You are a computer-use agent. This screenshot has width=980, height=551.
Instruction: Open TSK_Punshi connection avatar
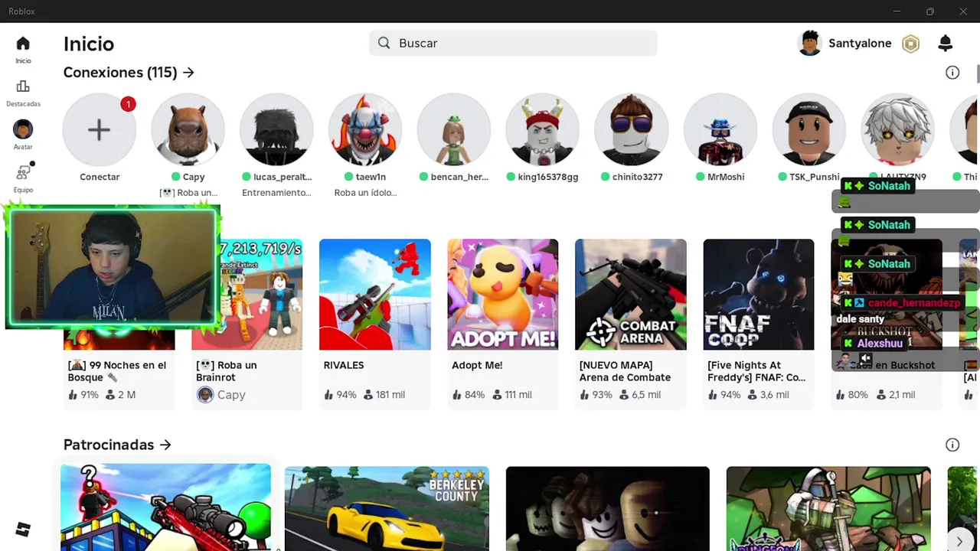(809, 130)
